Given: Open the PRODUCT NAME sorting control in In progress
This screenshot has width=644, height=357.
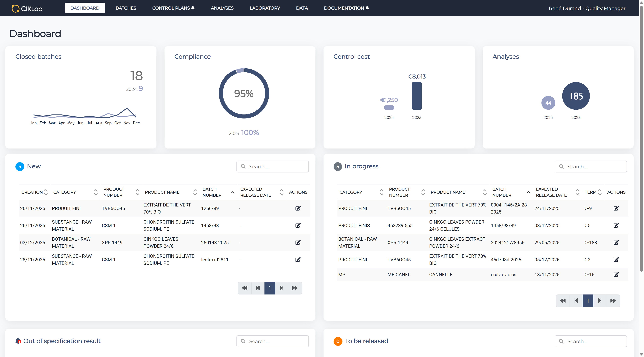Looking at the screenshot, I should click(x=485, y=192).
